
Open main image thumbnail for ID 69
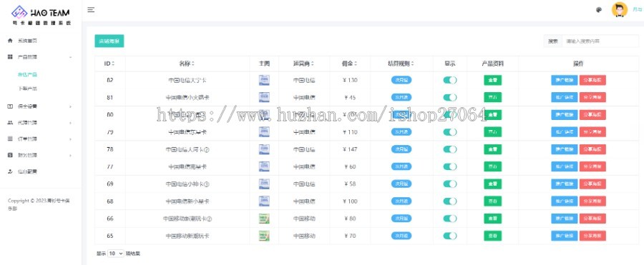pos(264,184)
